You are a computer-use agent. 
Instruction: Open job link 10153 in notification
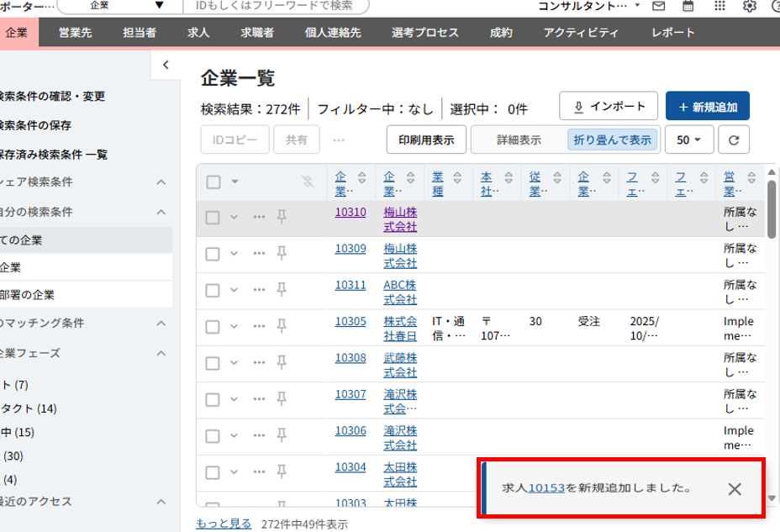click(x=546, y=487)
